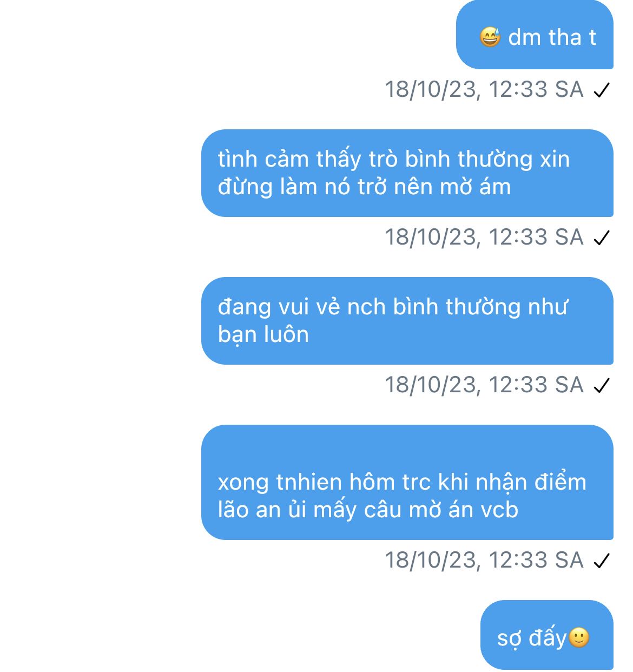This screenshot has width=633, height=672.
Task: Click the sent checkmark under "dm tha t"
Action: pyautogui.click(x=602, y=90)
